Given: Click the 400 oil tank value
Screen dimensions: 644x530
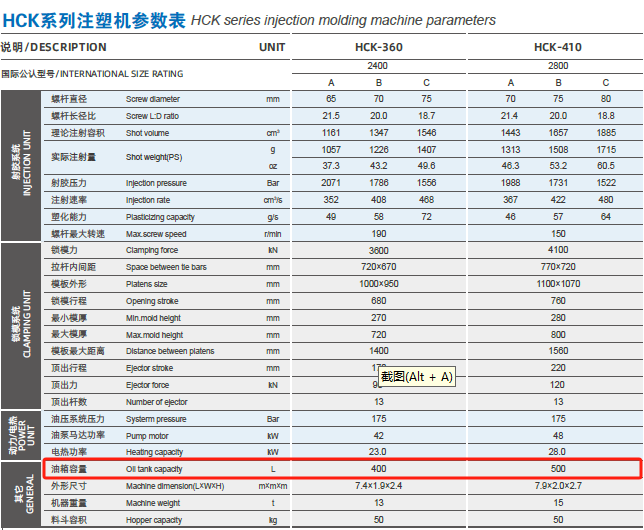Looking at the screenshot, I should 379,469.
